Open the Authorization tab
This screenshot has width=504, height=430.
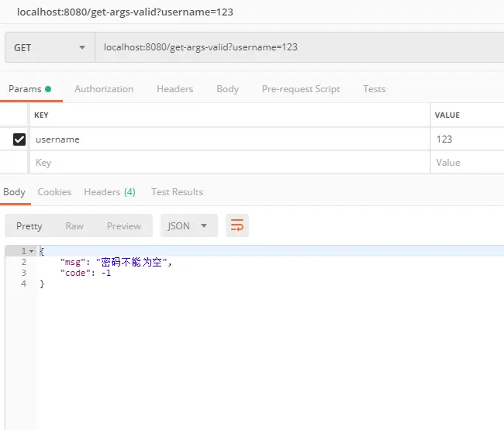point(104,89)
